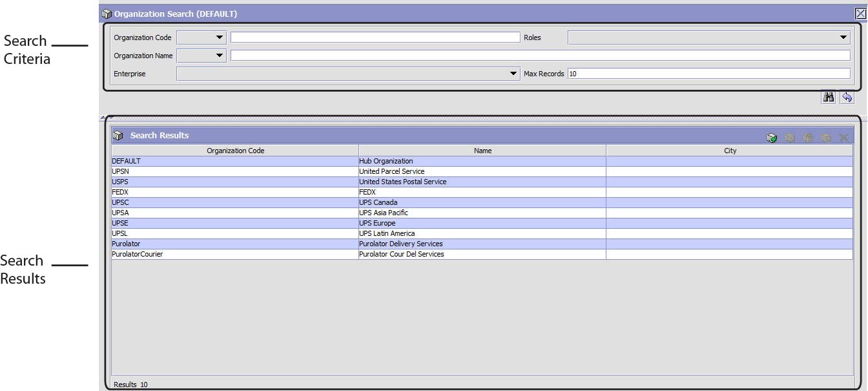Expand the Roles dropdown
Screen dimensions: 868x391
click(709, 37)
